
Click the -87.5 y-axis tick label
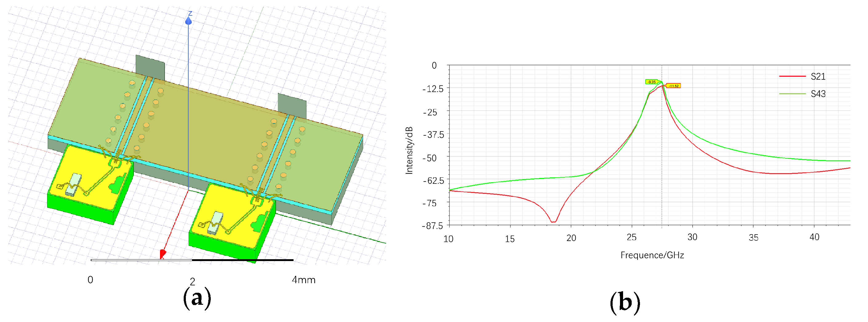point(433,226)
